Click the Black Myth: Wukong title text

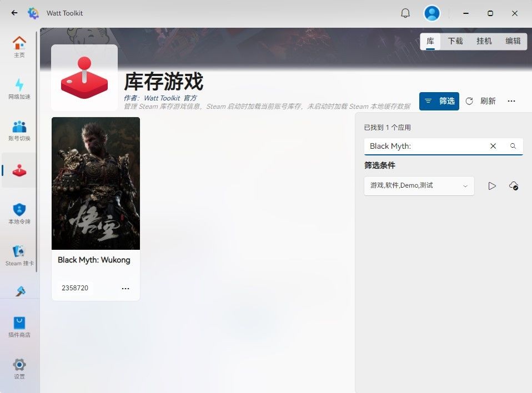click(94, 260)
